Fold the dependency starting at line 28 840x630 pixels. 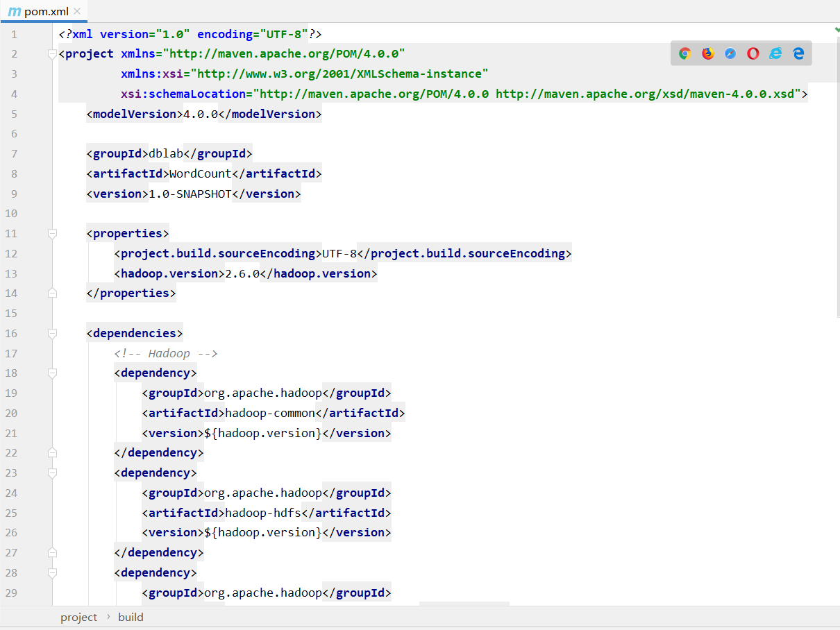click(x=52, y=573)
